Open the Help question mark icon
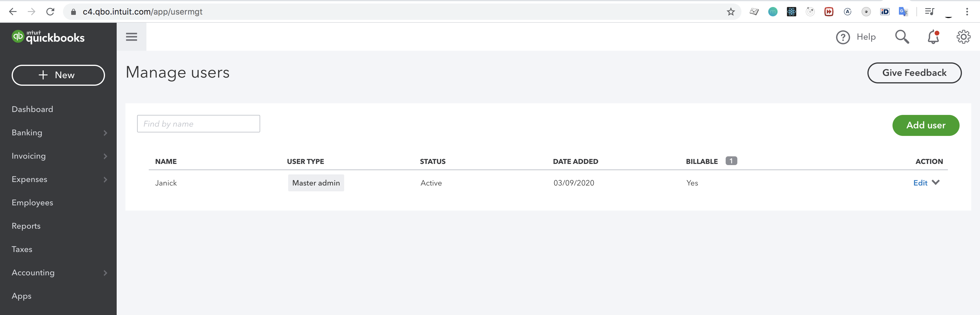This screenshot has height=315, width=980. (x=843, y=37)
